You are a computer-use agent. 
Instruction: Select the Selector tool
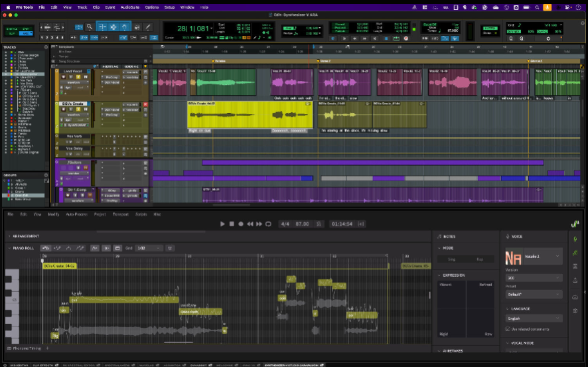tap(113, 27)
